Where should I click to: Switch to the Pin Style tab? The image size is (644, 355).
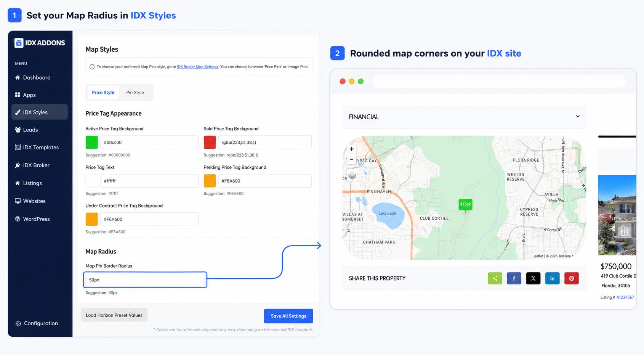point(135,93)
